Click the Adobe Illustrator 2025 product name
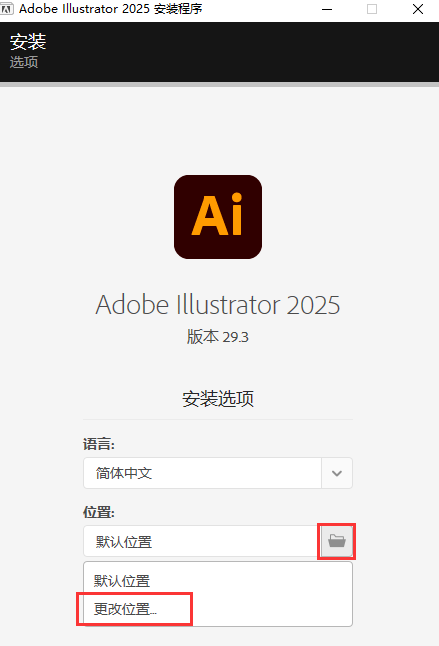 218,305
